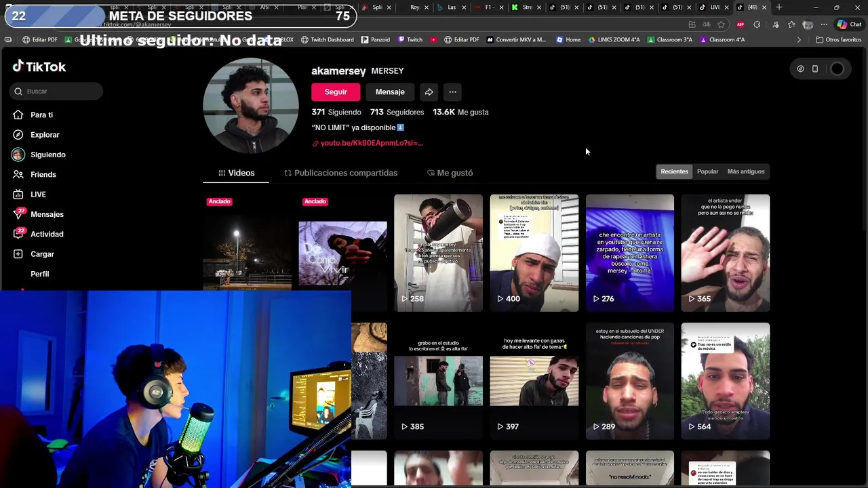
Task: View the 371 Siguiendo list
Action: pyautogui.click(x=336, y=113)
